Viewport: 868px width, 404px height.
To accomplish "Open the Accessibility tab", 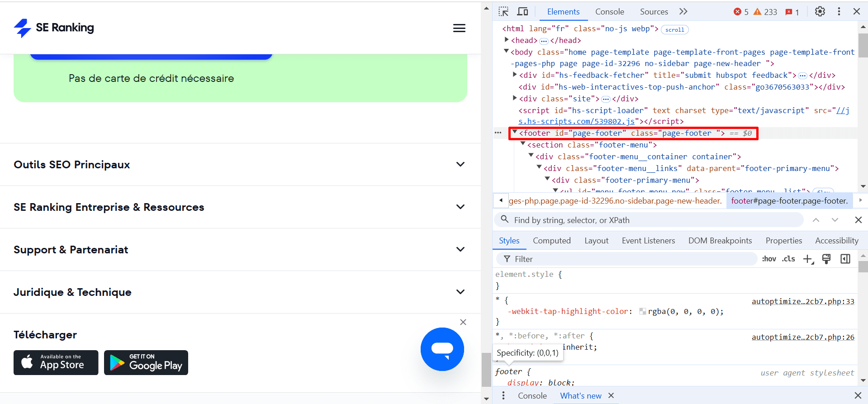I will [836, 241].
